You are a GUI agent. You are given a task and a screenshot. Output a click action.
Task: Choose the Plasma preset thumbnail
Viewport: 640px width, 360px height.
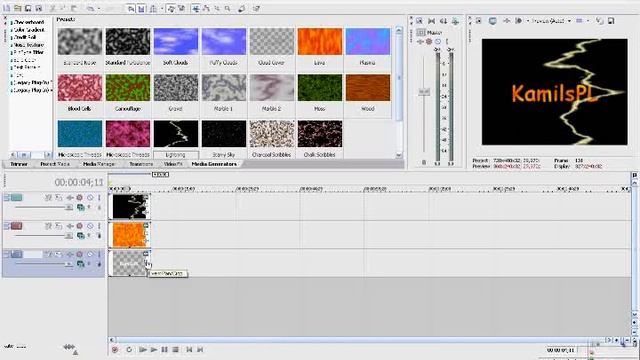pyautogui.click(x=368, y=41)
